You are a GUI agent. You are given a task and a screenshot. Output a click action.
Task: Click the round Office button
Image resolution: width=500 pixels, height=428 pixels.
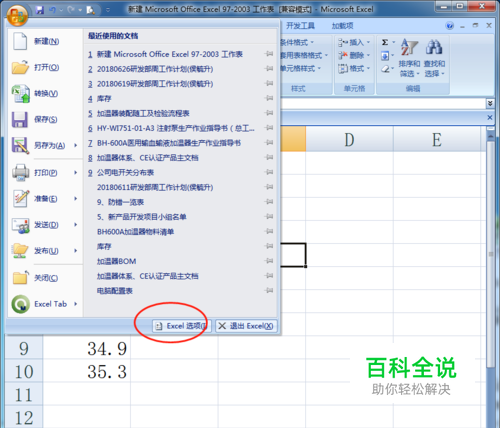click(17, 15)
